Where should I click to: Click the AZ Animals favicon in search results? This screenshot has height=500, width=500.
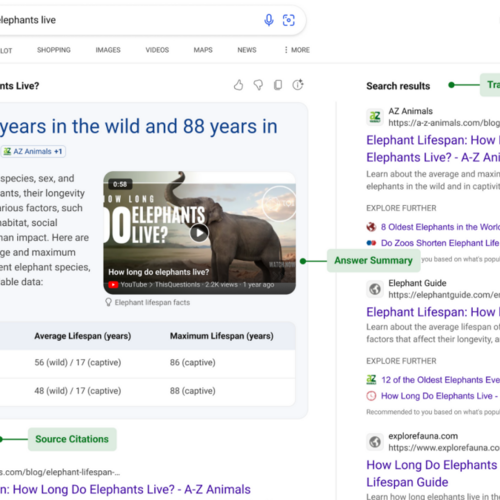click(375, 117)
